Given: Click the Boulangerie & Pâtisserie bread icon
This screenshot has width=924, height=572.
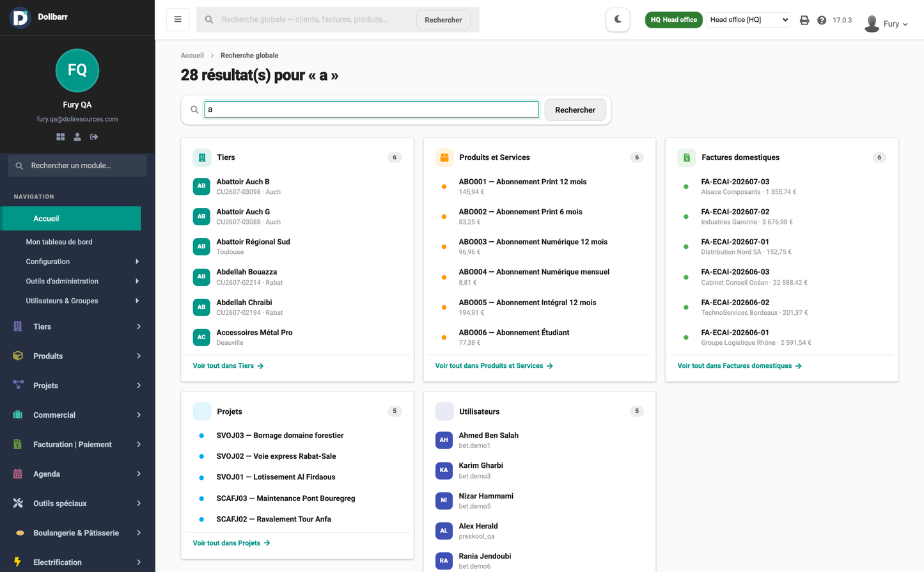Looking at the screenshot, I should [x=20, y=532].
